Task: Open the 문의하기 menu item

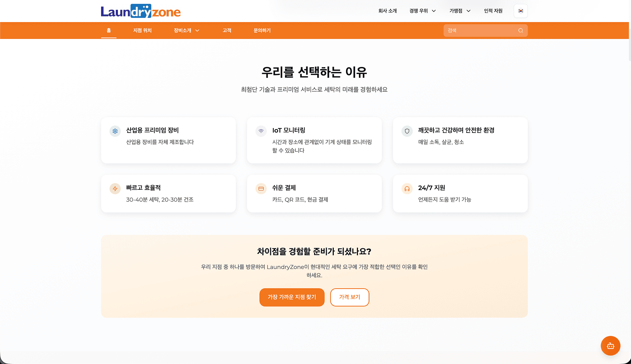Action: (262, 31)
